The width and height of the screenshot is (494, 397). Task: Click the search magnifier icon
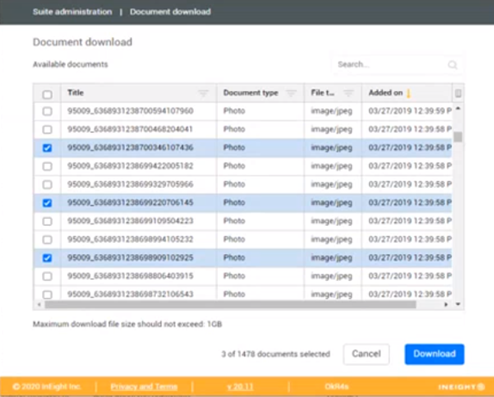click(452, 64)
